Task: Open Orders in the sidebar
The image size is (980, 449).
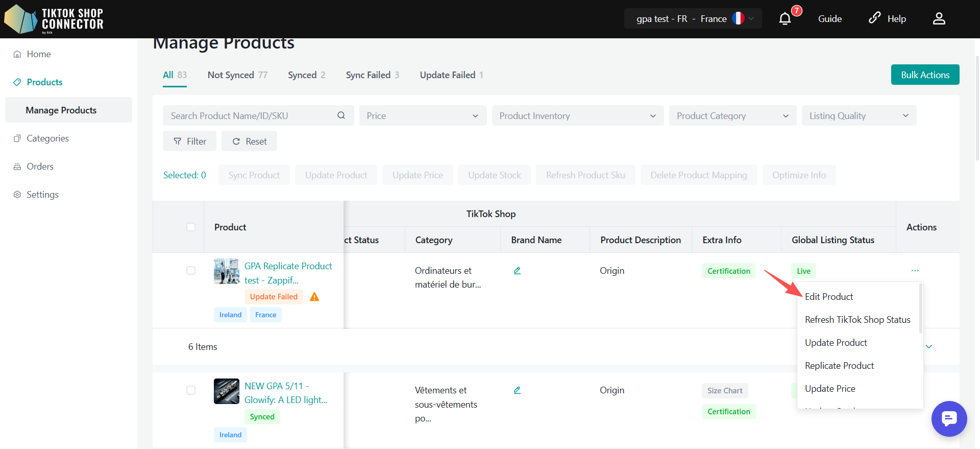Action: coord(40,167)
